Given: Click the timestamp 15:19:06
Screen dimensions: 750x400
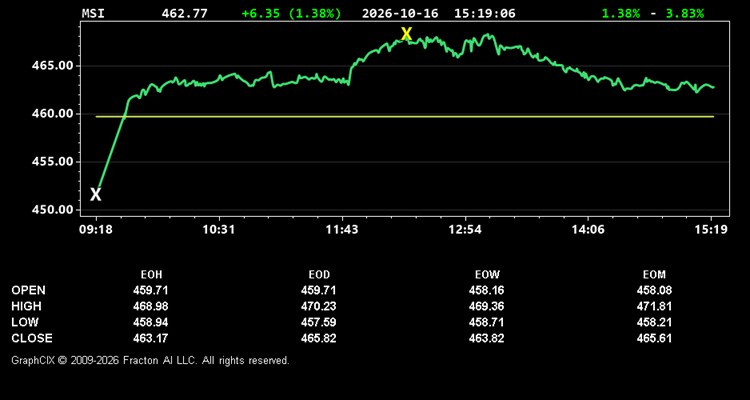Looking at the screenshot, I should [485, 13].
